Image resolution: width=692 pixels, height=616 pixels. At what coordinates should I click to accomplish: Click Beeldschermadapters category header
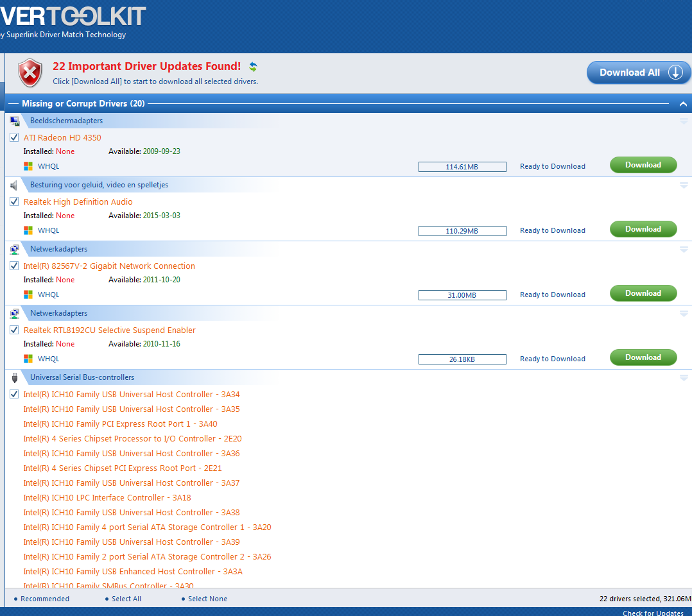[x=66, y=121]
